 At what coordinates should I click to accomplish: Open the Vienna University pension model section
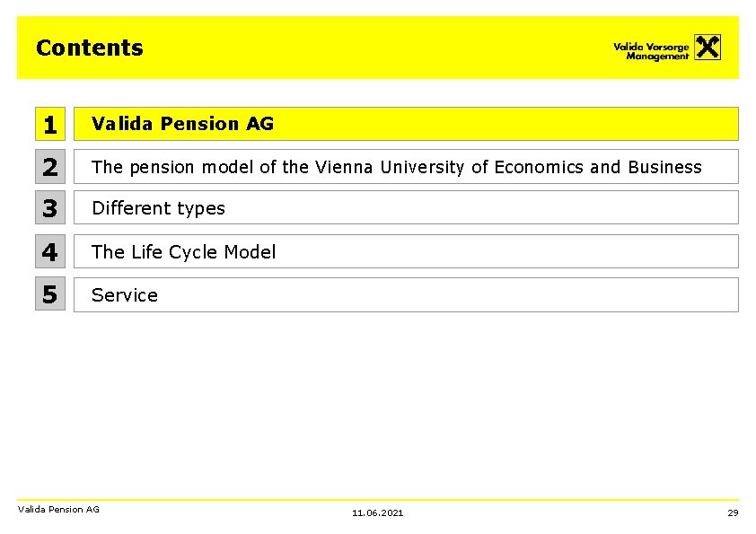406,166
